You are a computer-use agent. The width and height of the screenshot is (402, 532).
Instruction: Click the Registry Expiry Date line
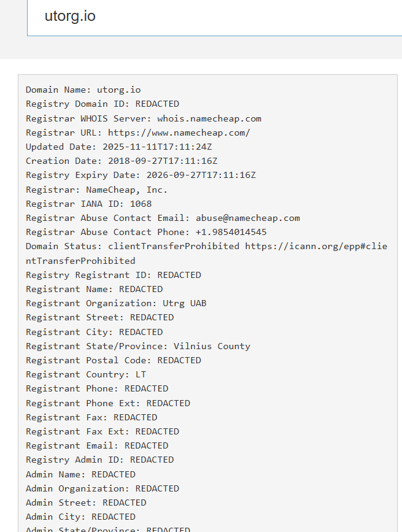tap(141, 175)
